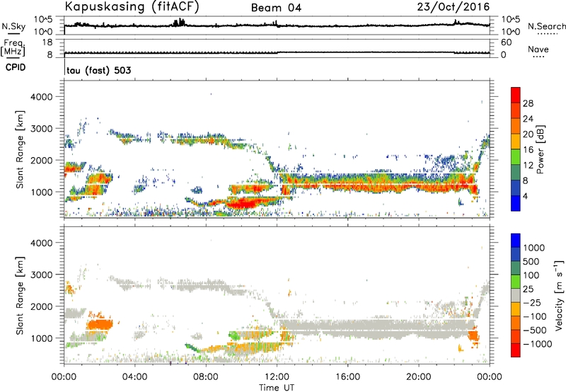566x392 pixels.
Task: Click the Kapuskasing (fitACF) plot title
Action: (x=132, y=6)
